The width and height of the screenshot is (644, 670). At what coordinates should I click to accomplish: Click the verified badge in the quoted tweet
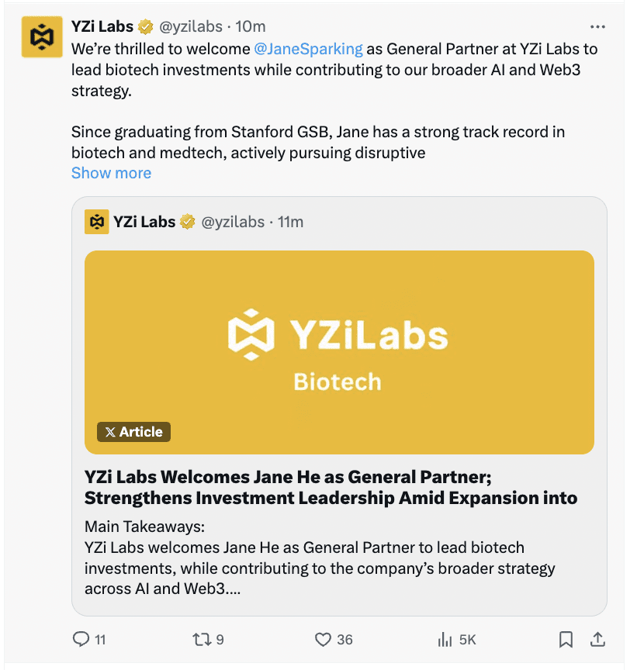pyautogui.click(x=187, y=221)
